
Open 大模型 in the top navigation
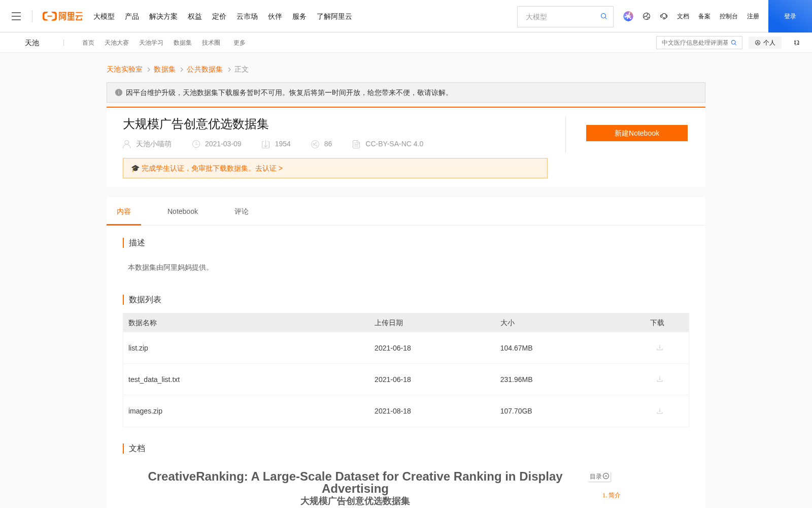pyautogui.click(x=104, y=16)
